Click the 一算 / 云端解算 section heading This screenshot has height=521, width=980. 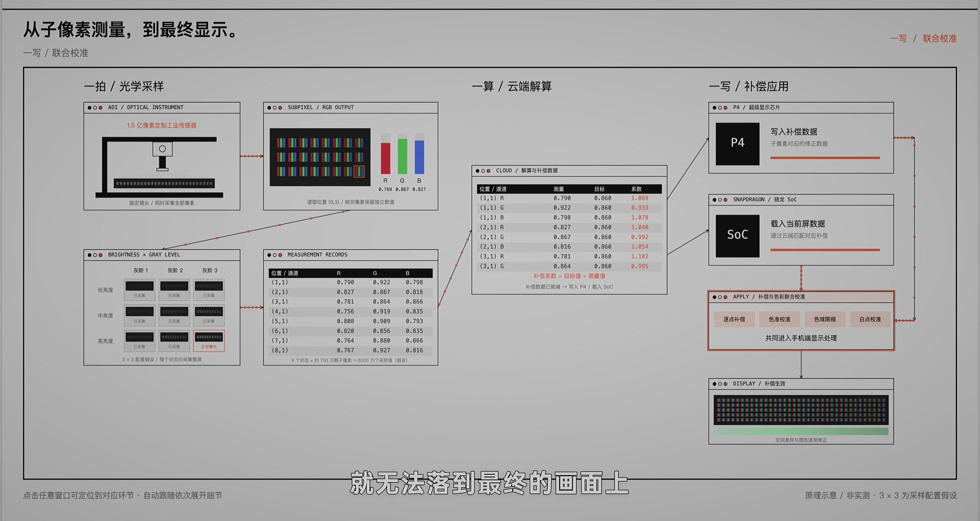(511, 86)
